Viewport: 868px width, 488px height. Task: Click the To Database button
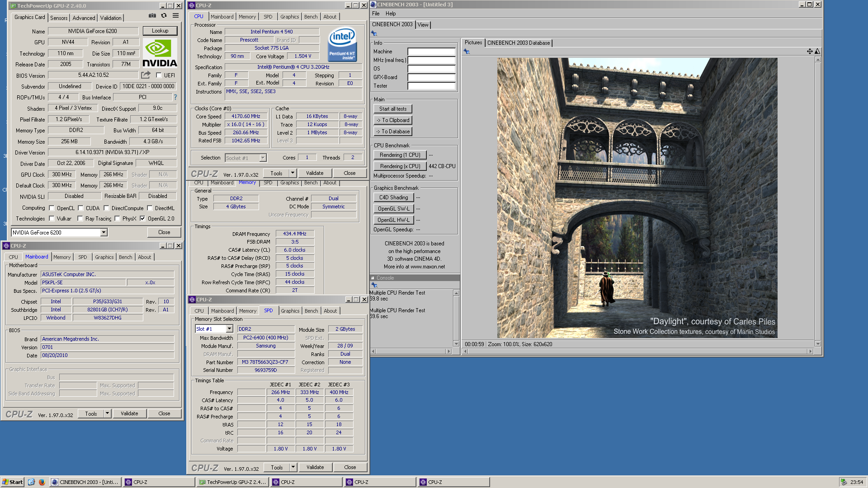(393, 131)
